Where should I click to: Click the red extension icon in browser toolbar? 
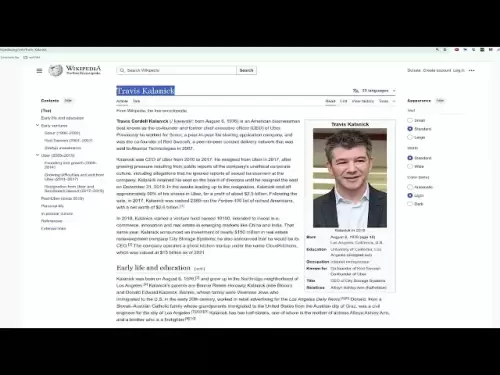click(456, 50)
